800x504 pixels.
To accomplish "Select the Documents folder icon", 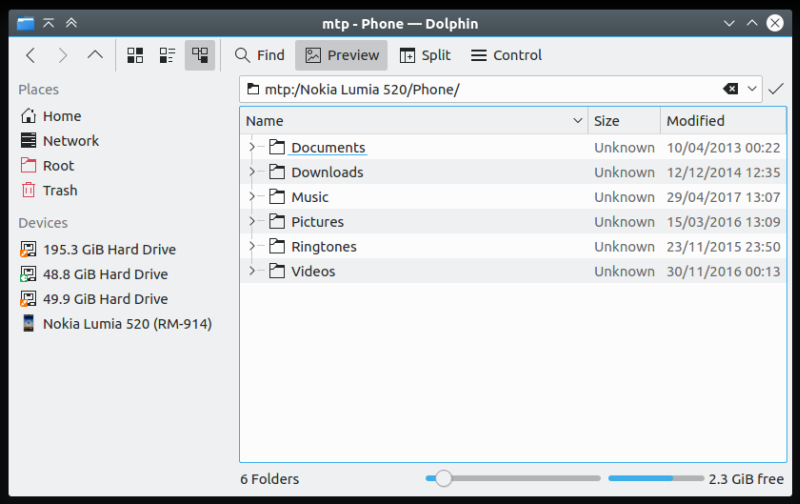I will pyautogui.click(x=277, y=147).
